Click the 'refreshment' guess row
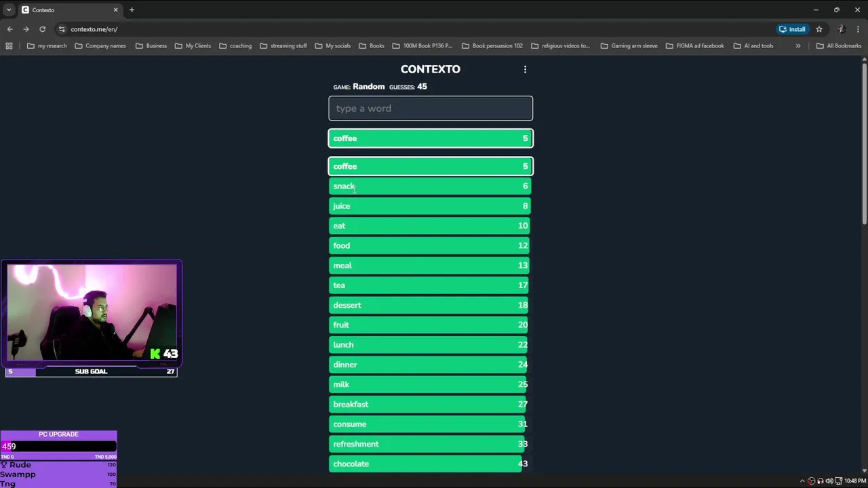This screenshot has width=868, height=488. tap(431, 444)
